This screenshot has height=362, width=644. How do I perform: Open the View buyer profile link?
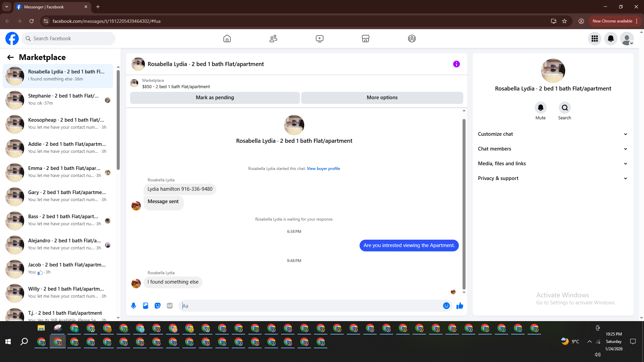[323, 169]
